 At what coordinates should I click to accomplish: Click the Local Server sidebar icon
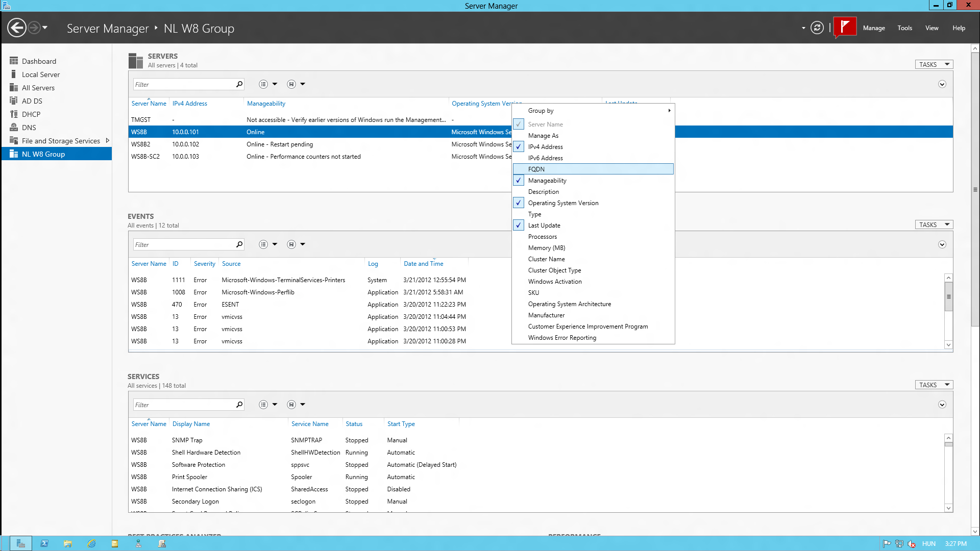[14, 74]
